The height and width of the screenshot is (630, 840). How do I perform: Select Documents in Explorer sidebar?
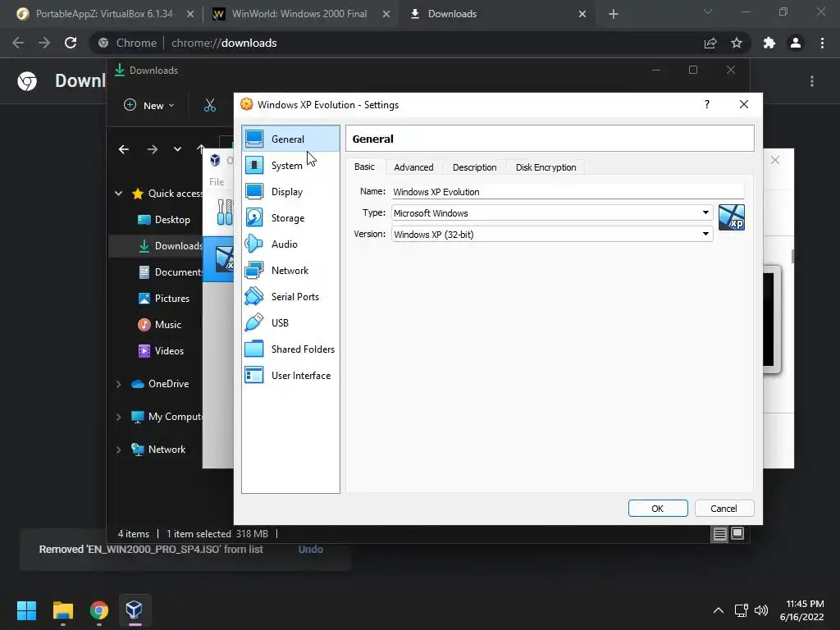click(x=171, y=272)
